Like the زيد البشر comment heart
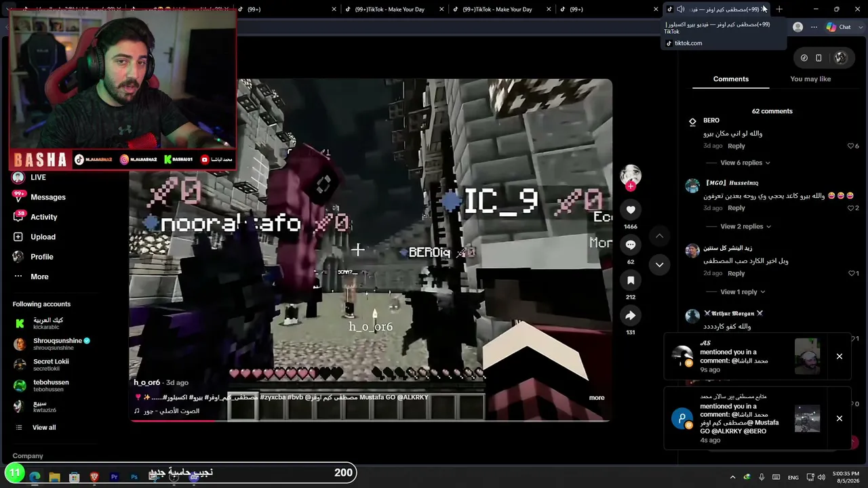Viewport: 868px width, 488px height. 852,273
